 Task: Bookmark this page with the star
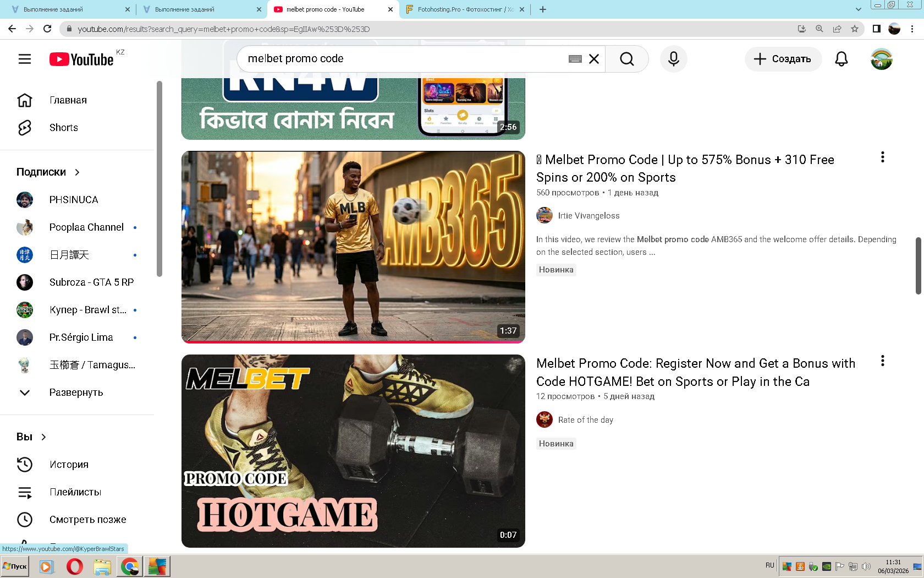[x=855, y=29]
